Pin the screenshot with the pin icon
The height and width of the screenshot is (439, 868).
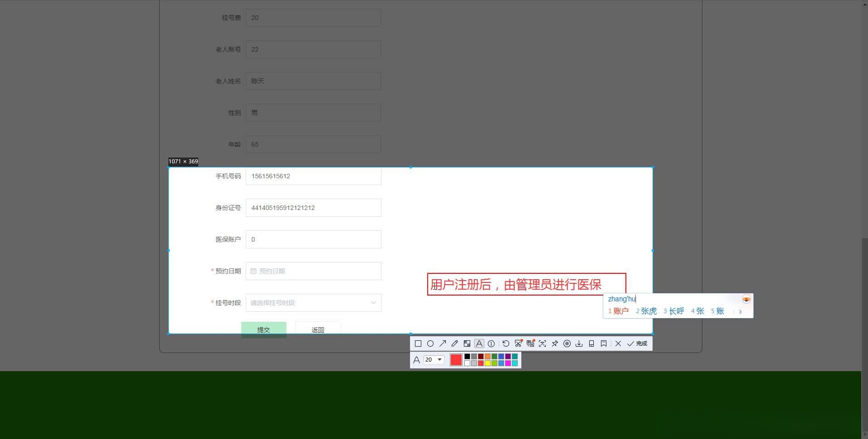pos(554,344)
